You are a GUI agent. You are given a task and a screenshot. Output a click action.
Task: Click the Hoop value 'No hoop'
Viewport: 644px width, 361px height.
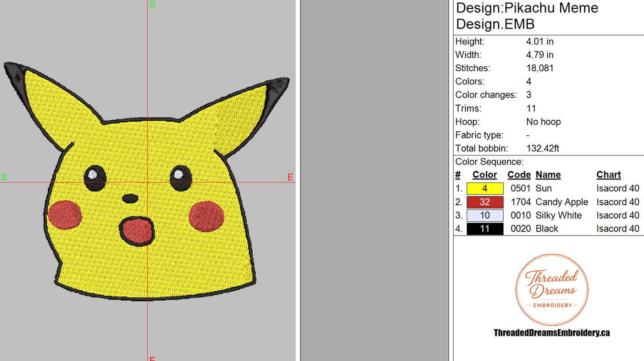(x=543, y=122)
